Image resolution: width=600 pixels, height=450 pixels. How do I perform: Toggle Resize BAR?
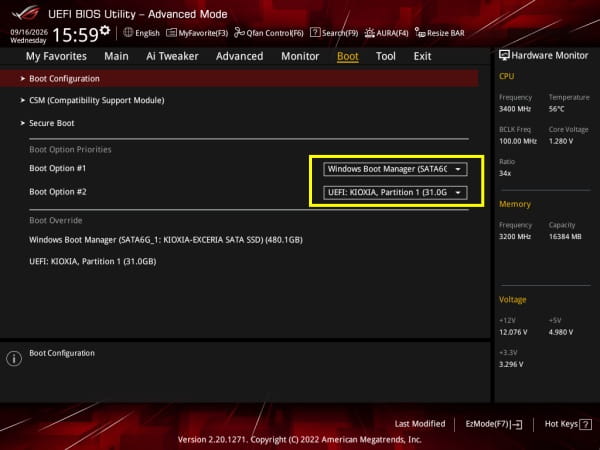pos(440,33)
